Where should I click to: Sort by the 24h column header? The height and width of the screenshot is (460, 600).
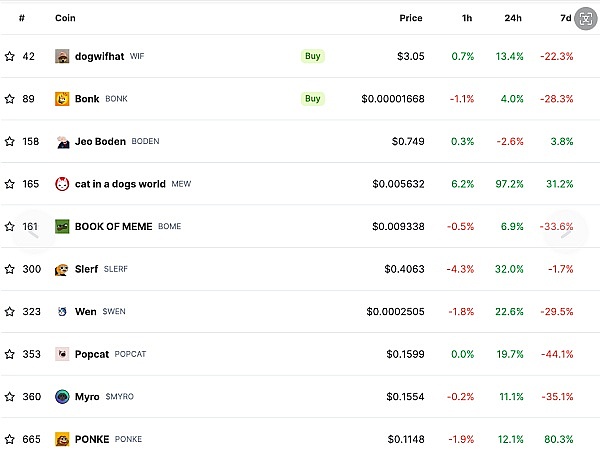click(512, 18)
